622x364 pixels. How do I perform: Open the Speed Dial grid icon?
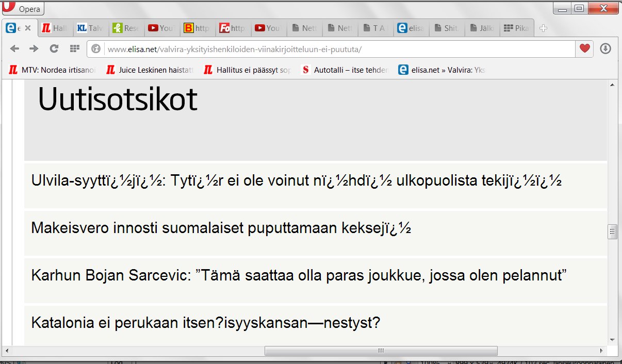74,48
